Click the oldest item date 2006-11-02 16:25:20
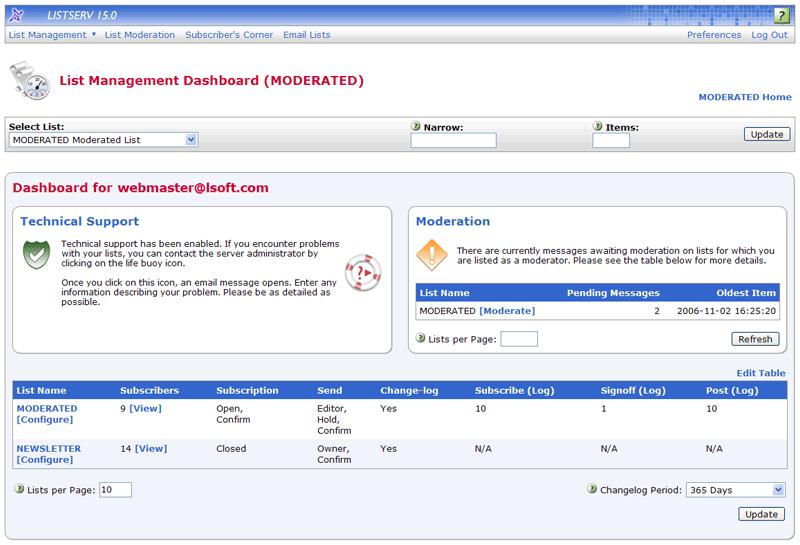800x545 pixels. tap(727, 311)
